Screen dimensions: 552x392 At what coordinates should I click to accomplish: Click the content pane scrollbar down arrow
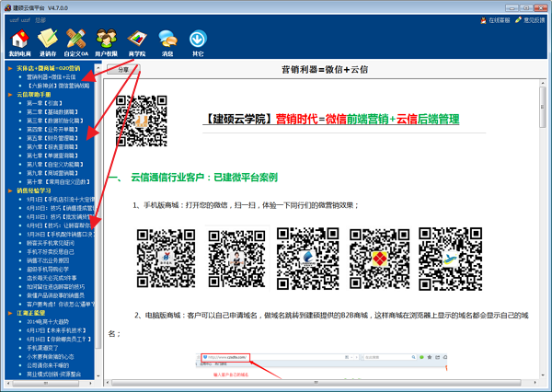pos(543,375)
